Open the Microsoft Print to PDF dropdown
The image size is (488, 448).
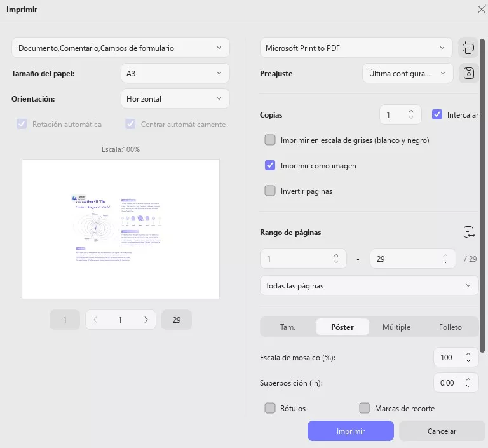(356, 48)
